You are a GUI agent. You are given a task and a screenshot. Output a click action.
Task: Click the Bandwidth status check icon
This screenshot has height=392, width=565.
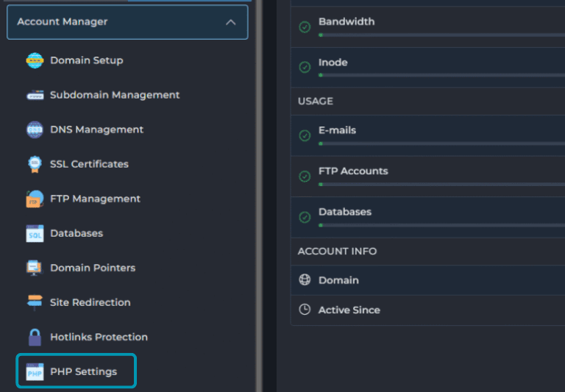pyautogui.click(x=305, y=27)
